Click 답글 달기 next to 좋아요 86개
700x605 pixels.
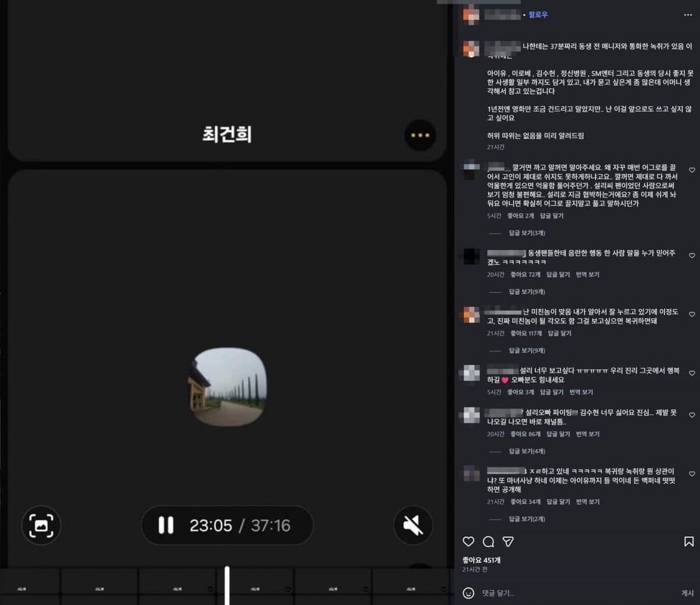[558, 434]
